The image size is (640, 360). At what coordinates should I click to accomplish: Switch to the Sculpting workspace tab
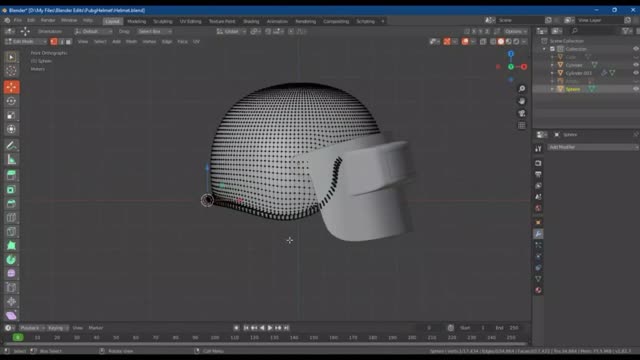(163, 21)
